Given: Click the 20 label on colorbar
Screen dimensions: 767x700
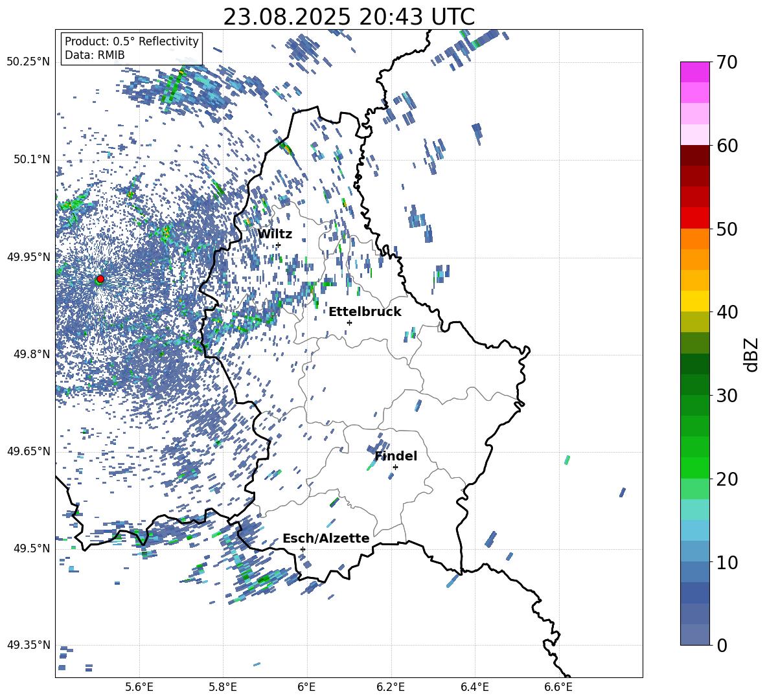Looking at the screenshot, I should [726, 479].
